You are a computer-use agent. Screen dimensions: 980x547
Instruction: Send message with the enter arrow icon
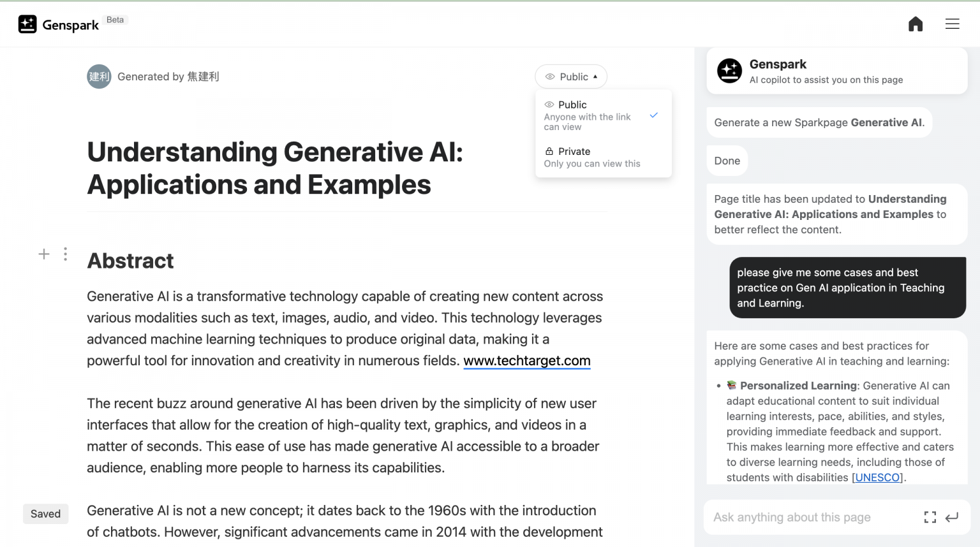952,518
